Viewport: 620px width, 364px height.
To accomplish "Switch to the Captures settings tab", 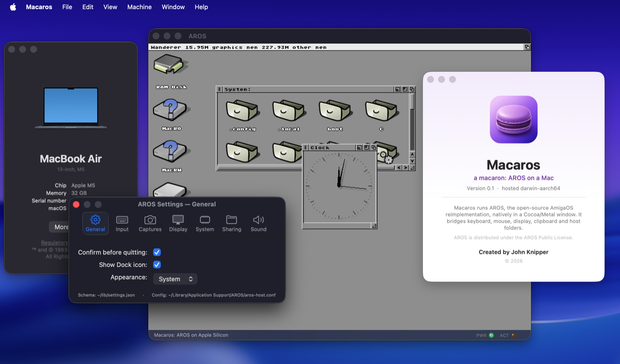I will [x=150, y=223].
